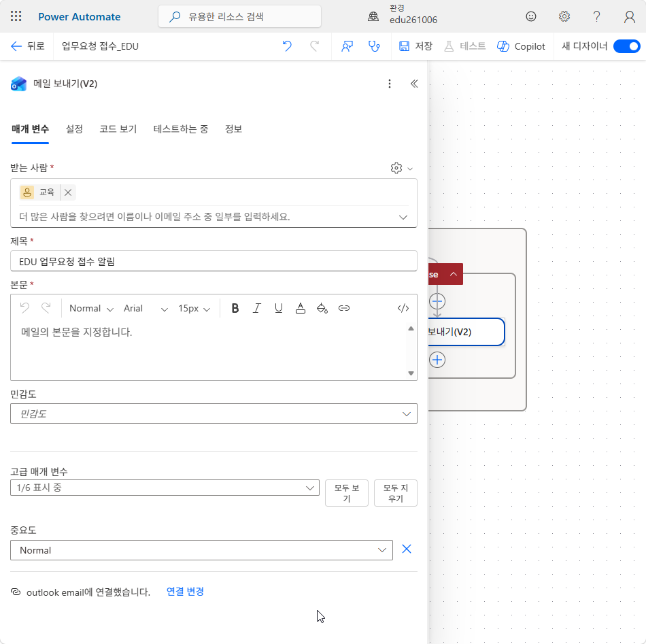Open the settings gear in header
Image resolution: width=646 pixels, height=644 pixels.
[x=564, y=16]
